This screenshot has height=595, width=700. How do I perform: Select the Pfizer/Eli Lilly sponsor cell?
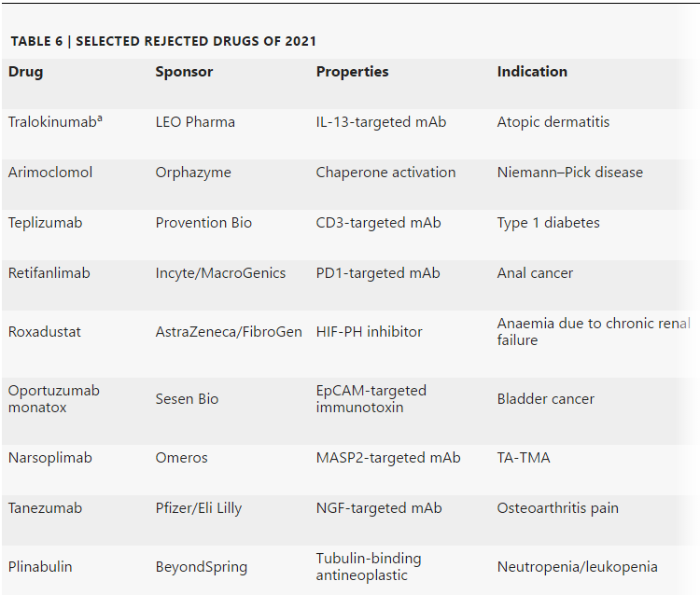[x=198, y=508]
